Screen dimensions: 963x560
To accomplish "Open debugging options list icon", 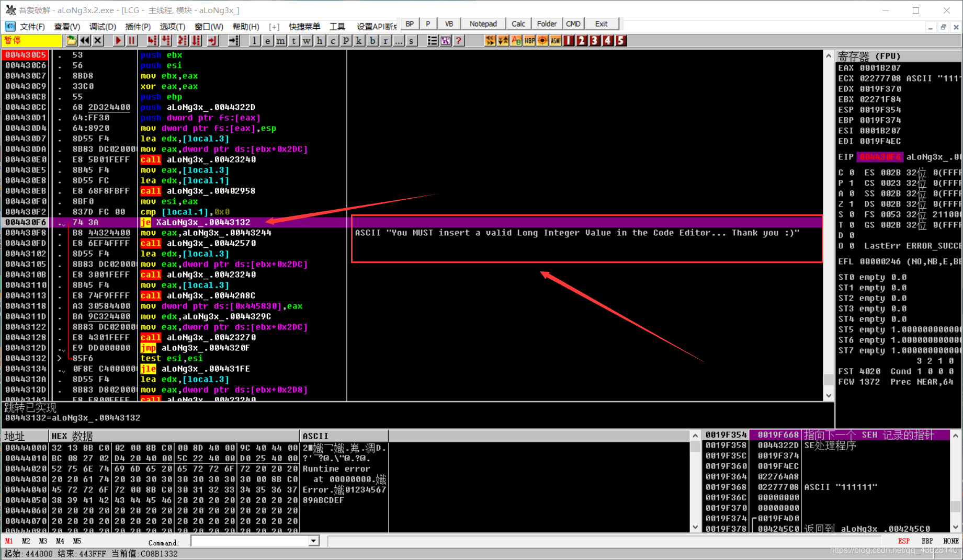I will (432, 40).
